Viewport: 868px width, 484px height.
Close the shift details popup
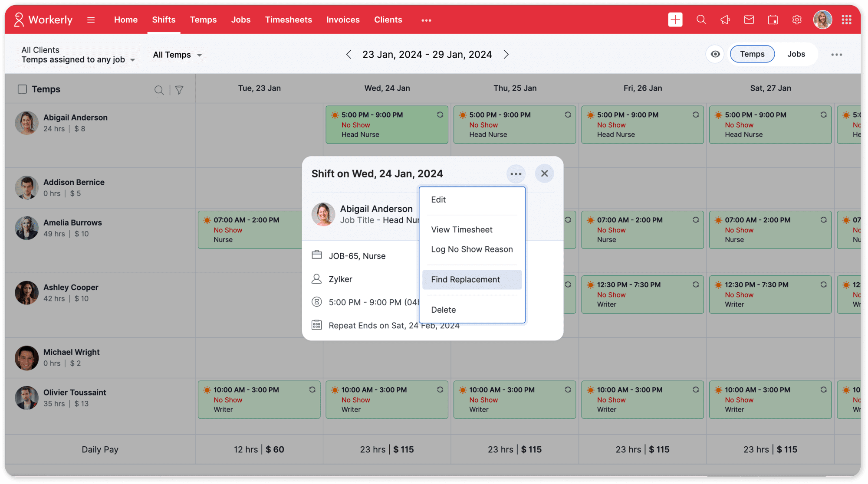(544, 173)
